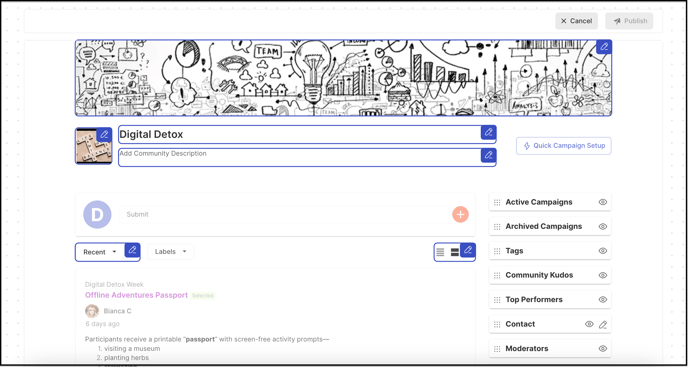Hide the Active Campaigns widget

pyautogui.click(x=603, y=202)
